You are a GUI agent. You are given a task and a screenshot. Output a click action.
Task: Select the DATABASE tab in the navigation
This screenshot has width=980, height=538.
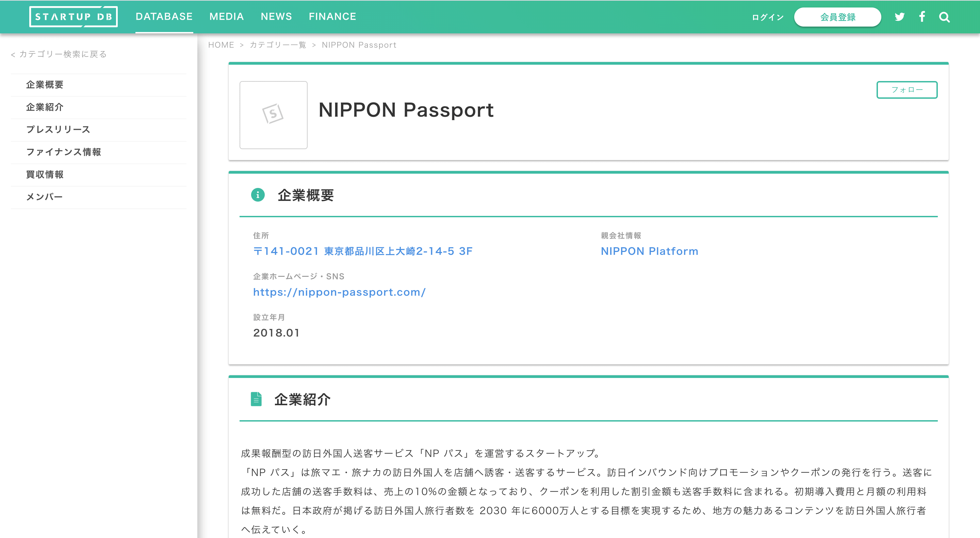pyautogui.click(x=164, y=17)
